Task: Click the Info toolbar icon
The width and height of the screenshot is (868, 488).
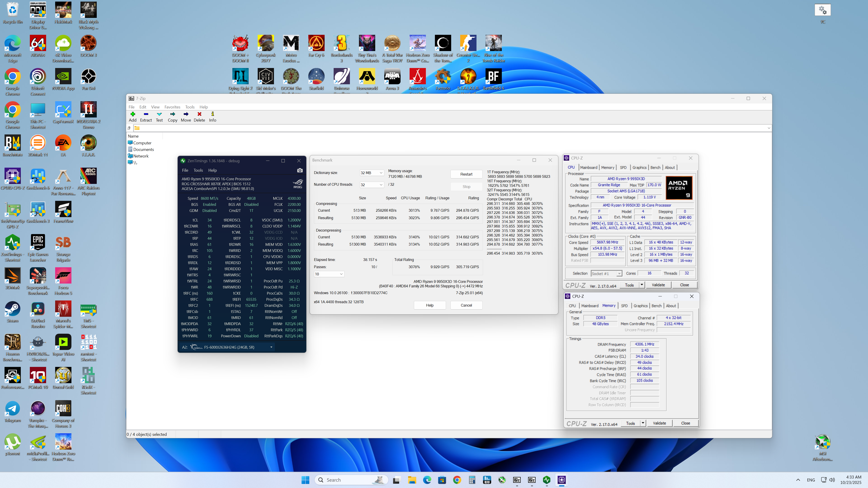Action: pos(212,115)
